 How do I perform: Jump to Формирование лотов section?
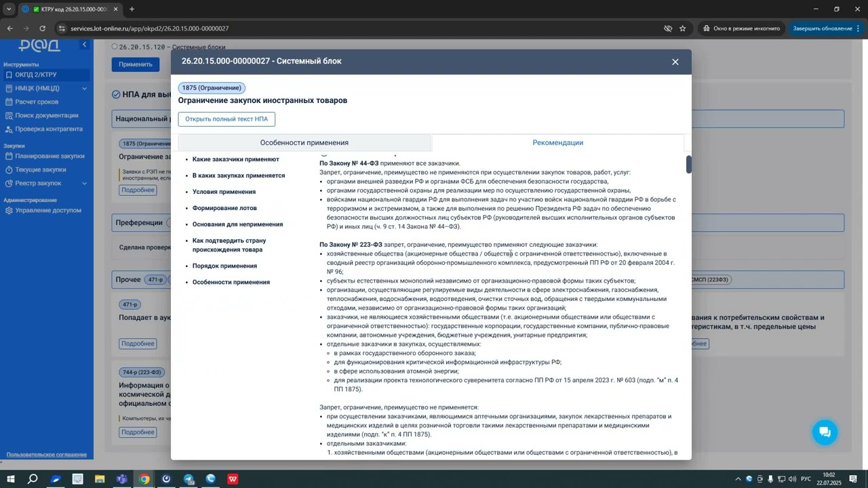click(224, 208)
